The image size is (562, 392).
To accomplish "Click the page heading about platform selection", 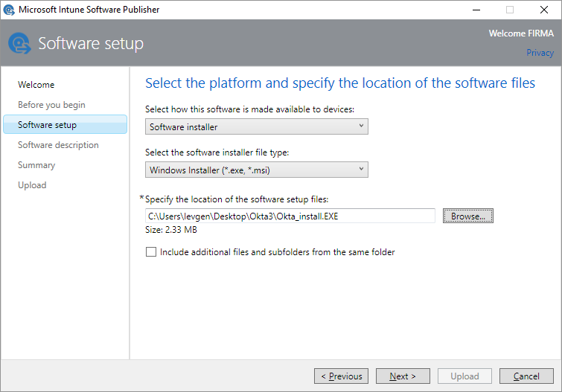I will pos(340,83).
